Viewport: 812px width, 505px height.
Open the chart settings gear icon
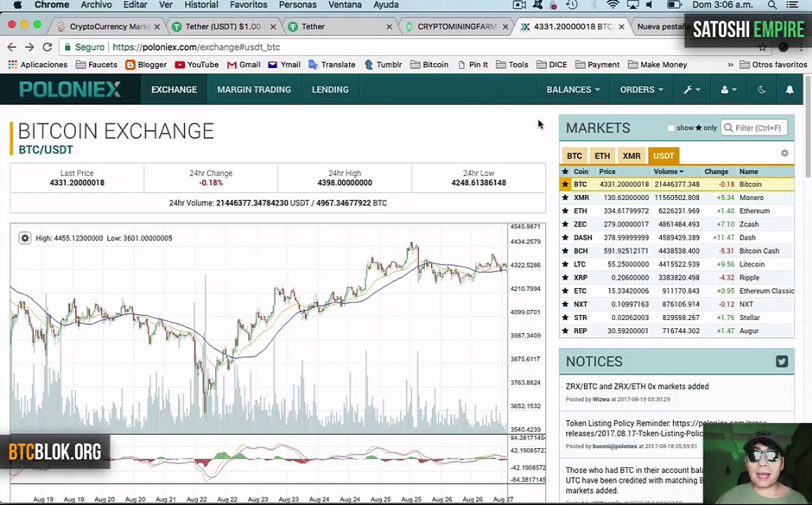(x=25, y=238)
